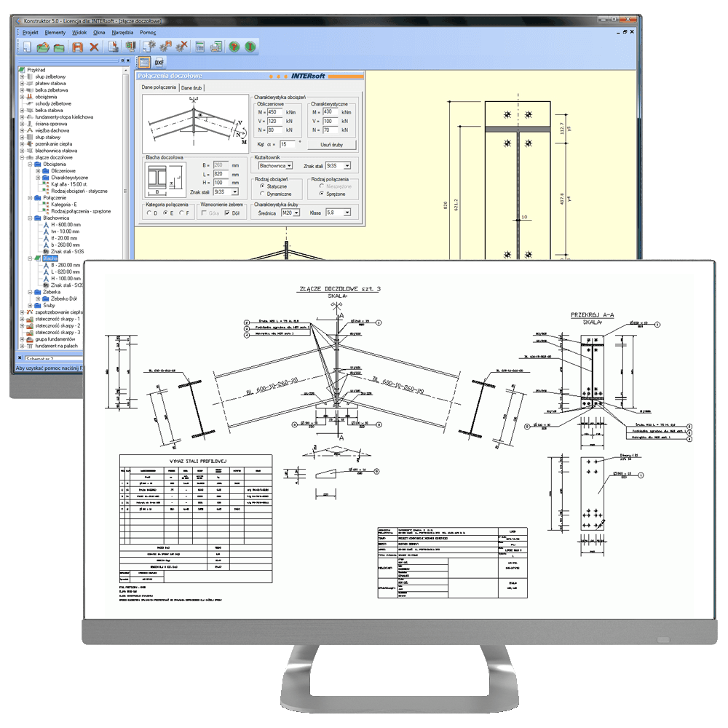Screen dimensions: 728x728
Task: Click the Przykład project root icon
Action: click(x=21, y=70)
